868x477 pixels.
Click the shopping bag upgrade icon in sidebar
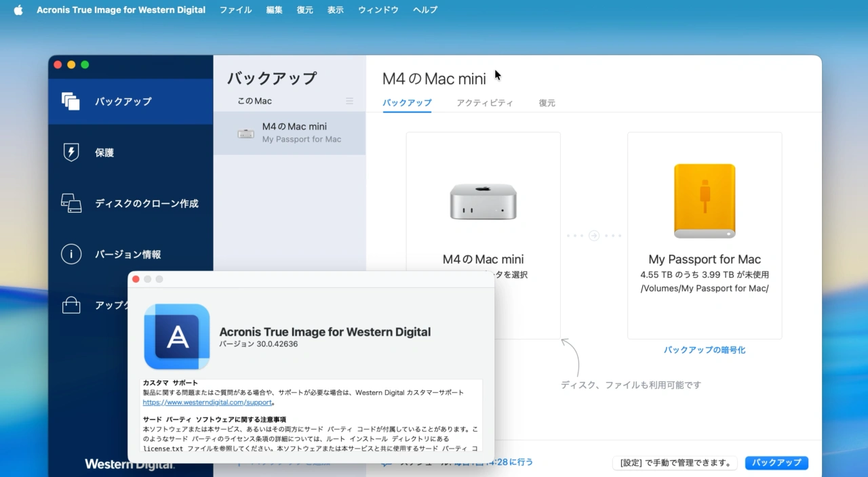[x=71, y=306]
